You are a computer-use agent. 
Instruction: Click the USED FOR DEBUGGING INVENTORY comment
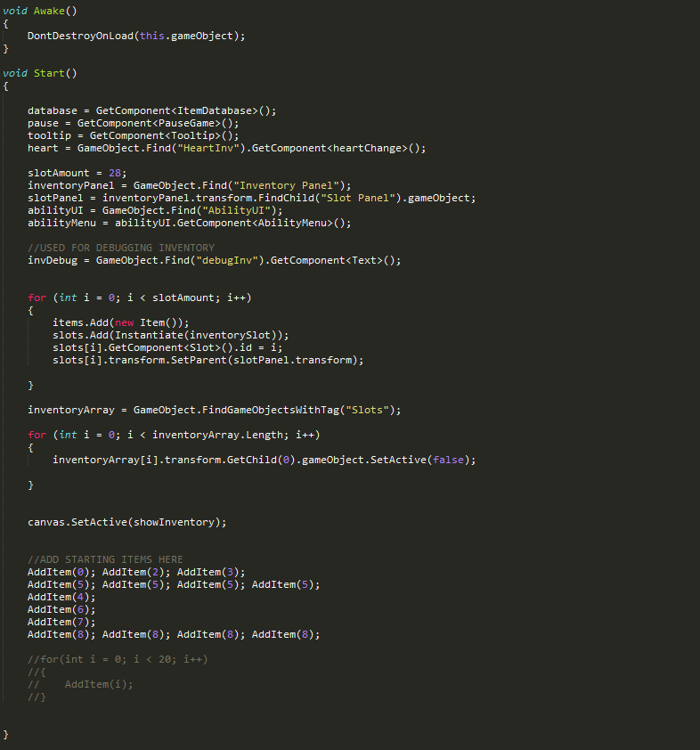(121, 248)
